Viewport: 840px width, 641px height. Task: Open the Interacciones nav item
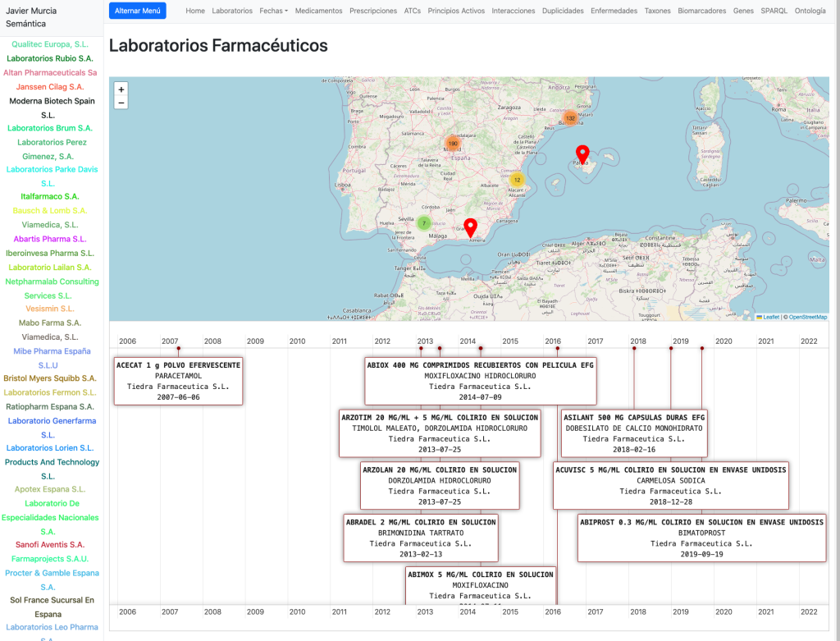(513, 11)
